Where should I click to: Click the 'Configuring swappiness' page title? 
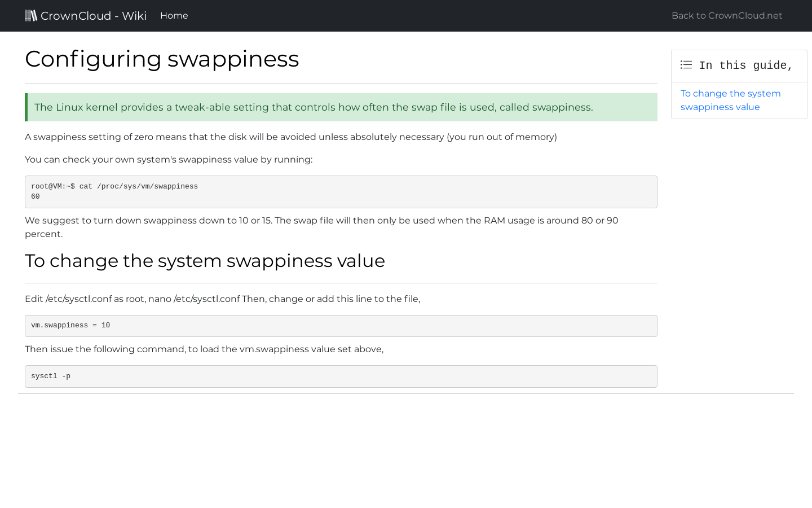[162, 59]
